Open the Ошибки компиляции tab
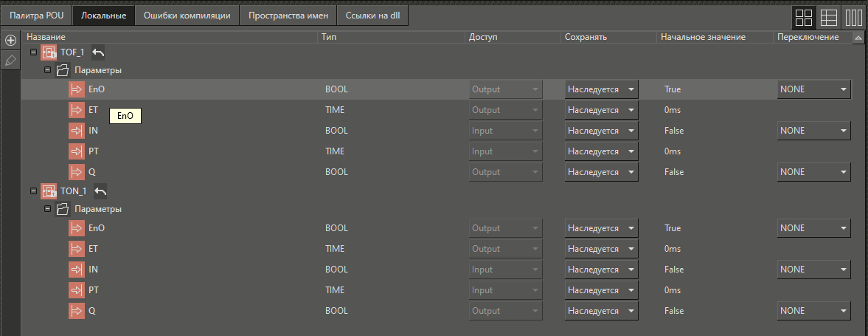Viewport: 868px width, 336px height. (x=187, y=16)
